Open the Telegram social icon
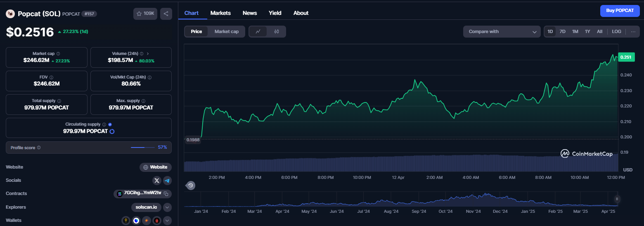The height and width of the screenshot is (226, 644). pos(167,181)
